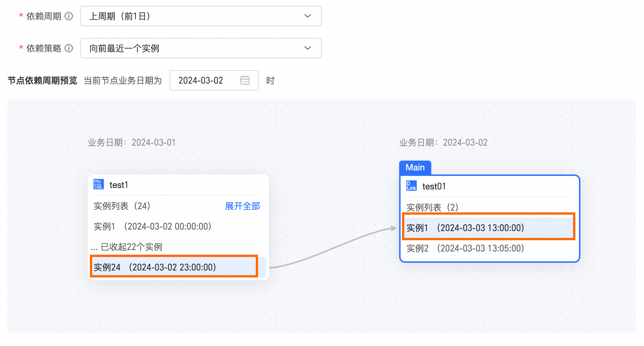The width and height of the screenshot is (644, 346).
Task: Click the test1 node title
Action: [x=119, y=185]
